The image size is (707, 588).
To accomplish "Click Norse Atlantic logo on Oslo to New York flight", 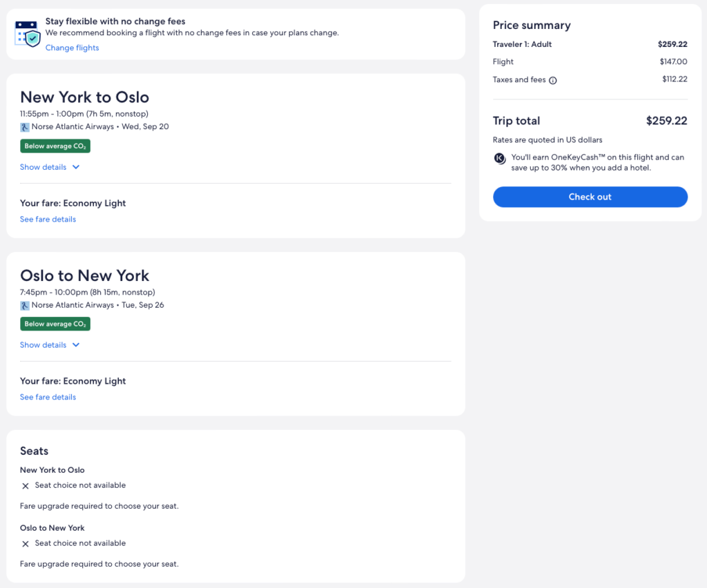I will coord(25,305).
